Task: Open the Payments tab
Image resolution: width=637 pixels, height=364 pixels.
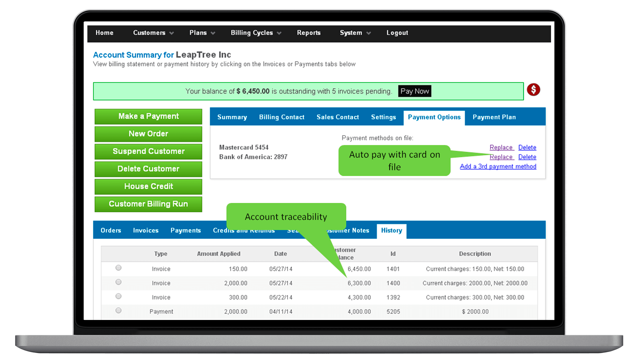Action: 186,230
